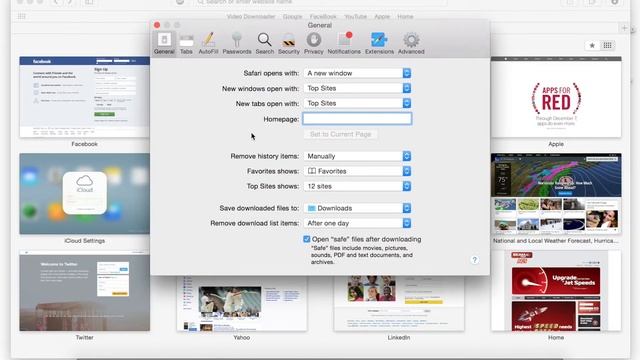Open the favorites grid icon in bookmarks bar
The width and height of the screenshot is (640, 360).
[22, 16]
